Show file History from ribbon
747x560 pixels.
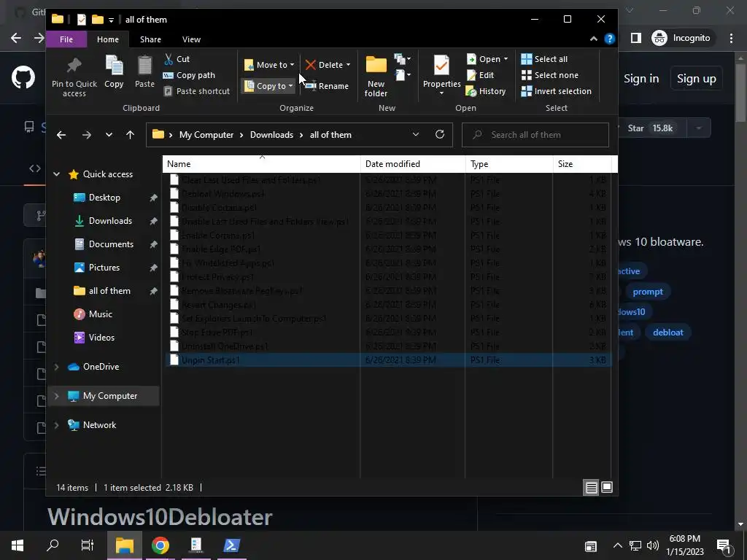tap(485, 91)
